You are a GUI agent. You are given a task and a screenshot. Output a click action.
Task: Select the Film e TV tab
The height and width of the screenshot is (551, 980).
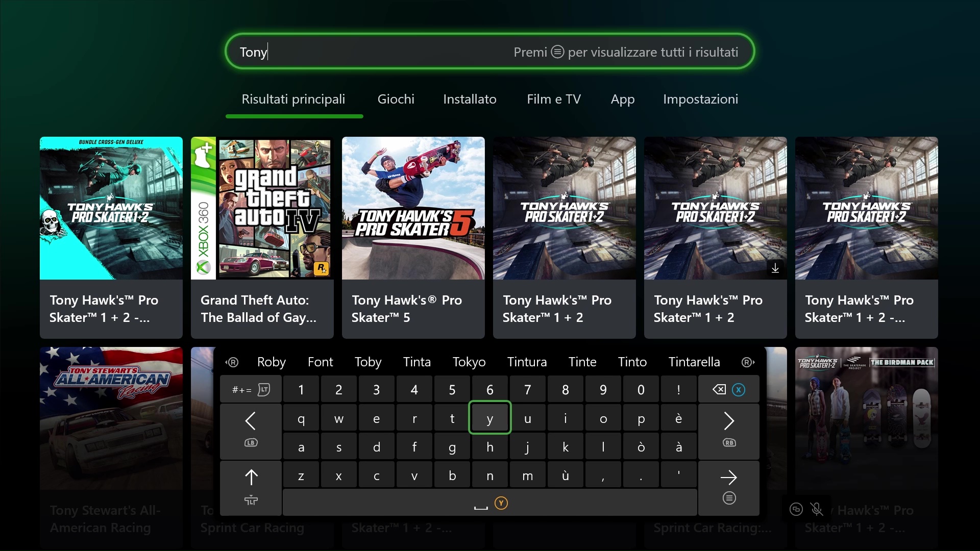tap(554, 99)
